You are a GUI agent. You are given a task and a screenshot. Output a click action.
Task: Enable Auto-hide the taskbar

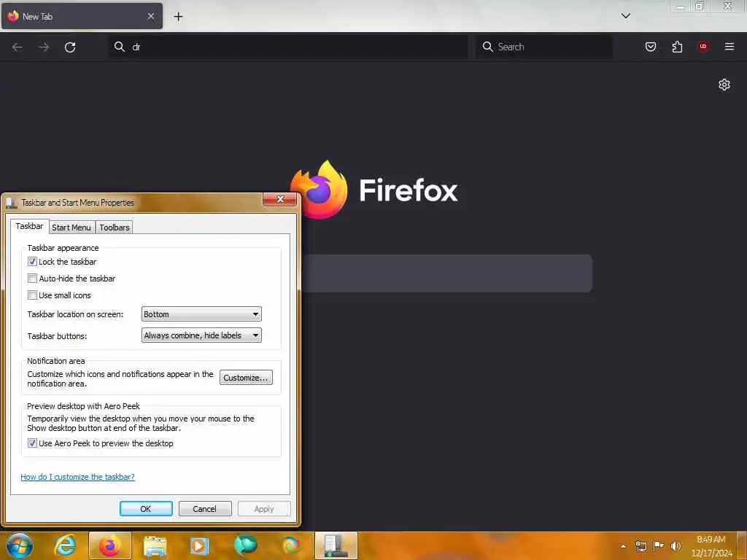click(x=32, y=278)
